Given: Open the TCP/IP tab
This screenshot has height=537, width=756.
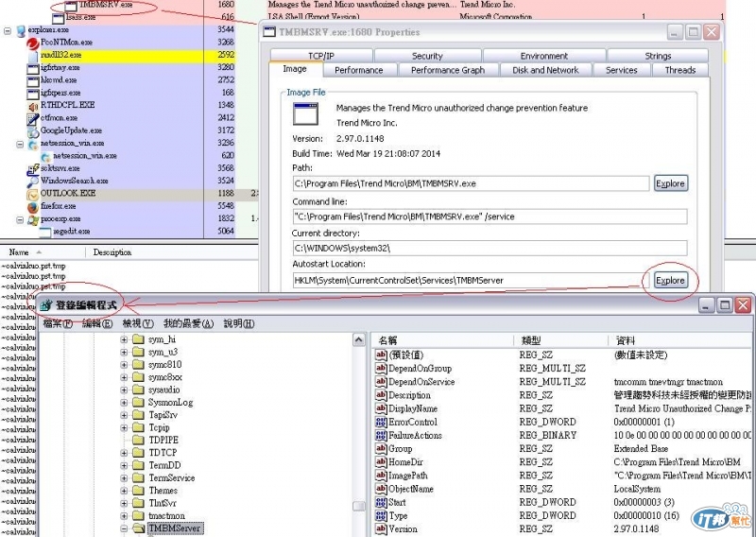Looking at the screenshot, I should 321,56.
